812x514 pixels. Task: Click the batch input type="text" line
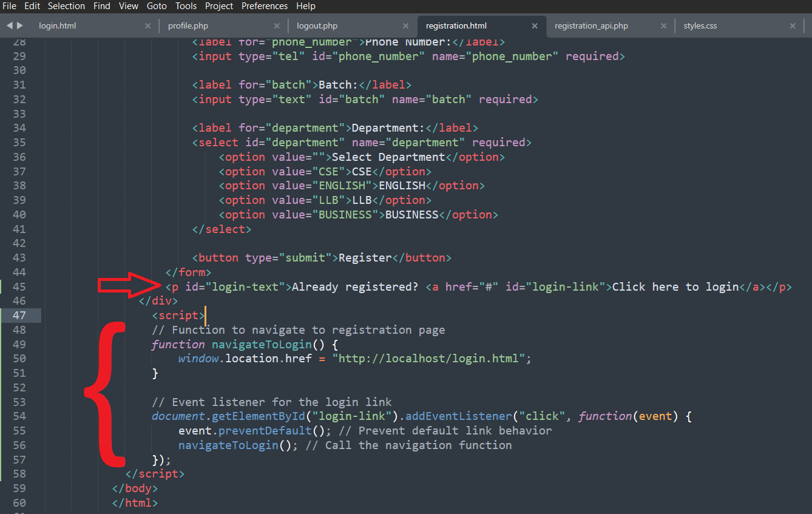click(365, 100)
